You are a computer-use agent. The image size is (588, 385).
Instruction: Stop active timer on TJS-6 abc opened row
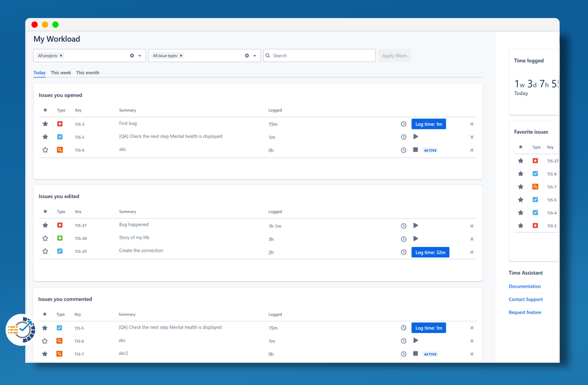[x=415, y=150]
